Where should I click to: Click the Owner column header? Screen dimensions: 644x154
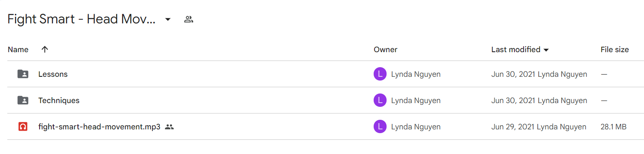(x=385, y=50)
